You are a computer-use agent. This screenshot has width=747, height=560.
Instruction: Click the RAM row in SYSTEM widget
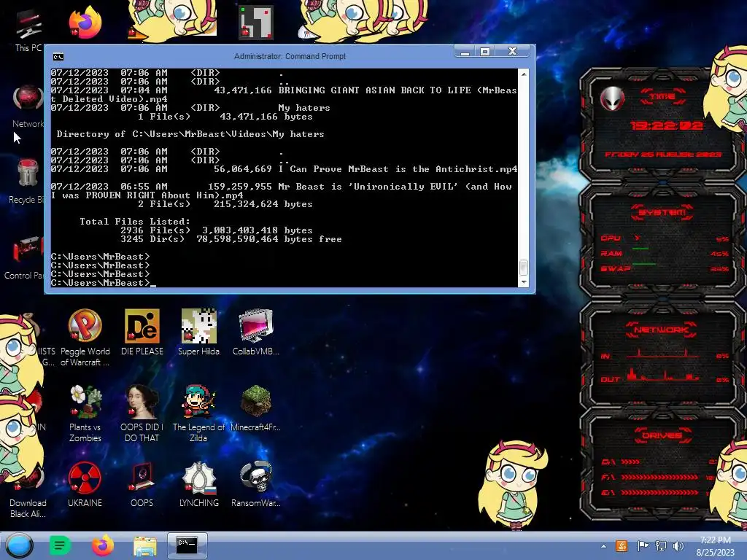tap(664, 253)
